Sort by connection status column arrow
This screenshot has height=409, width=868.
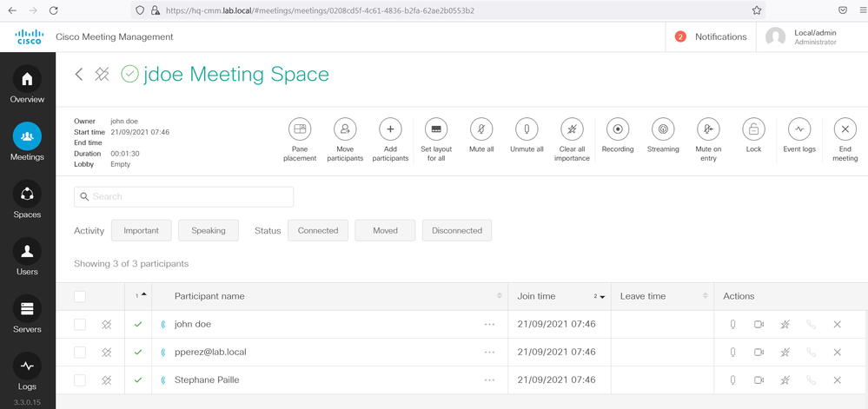click(x=144, y=294)
